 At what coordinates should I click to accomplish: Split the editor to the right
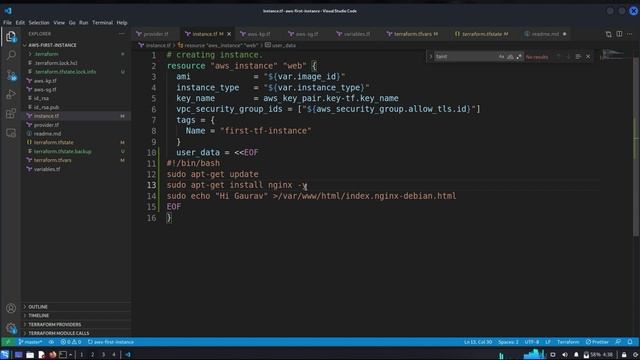click(x=619, y=34)
